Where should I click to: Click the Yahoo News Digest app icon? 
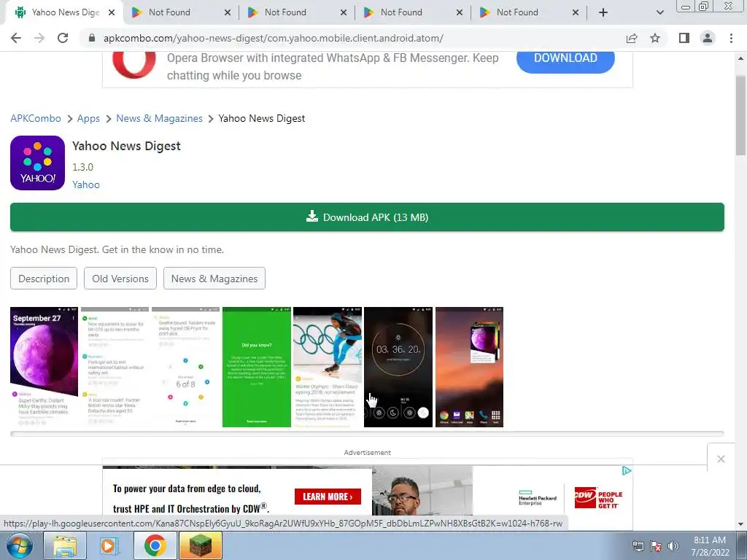click(38, 163)
